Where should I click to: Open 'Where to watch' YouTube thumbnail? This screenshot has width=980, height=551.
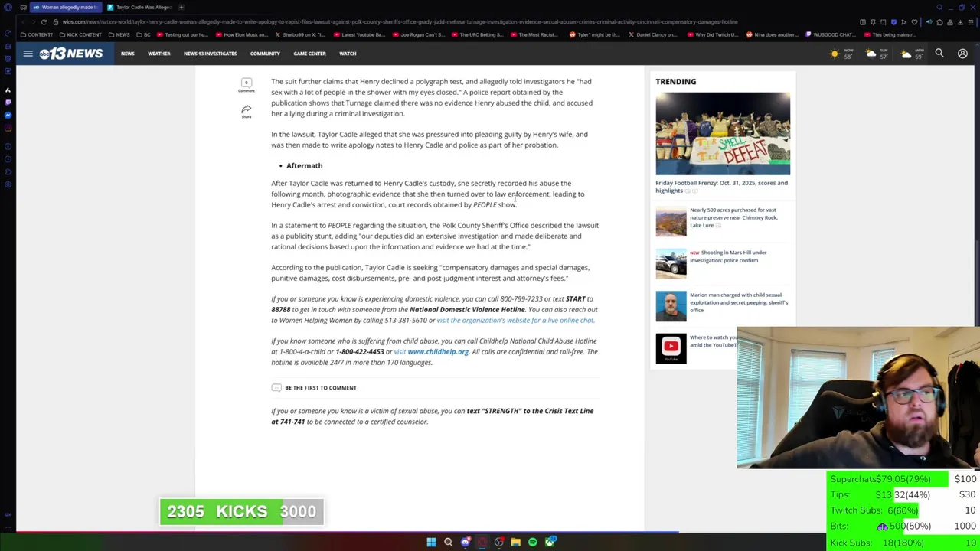671,348
